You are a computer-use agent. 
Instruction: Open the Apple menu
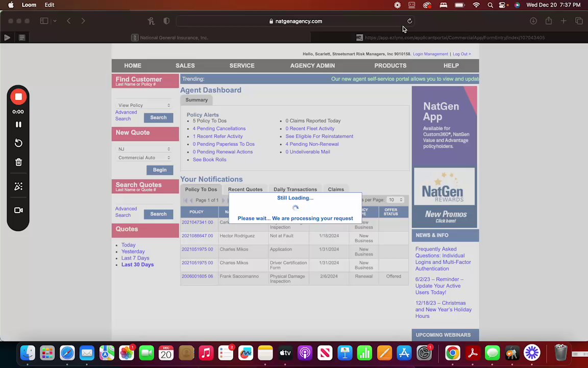(x=11, y=5)
